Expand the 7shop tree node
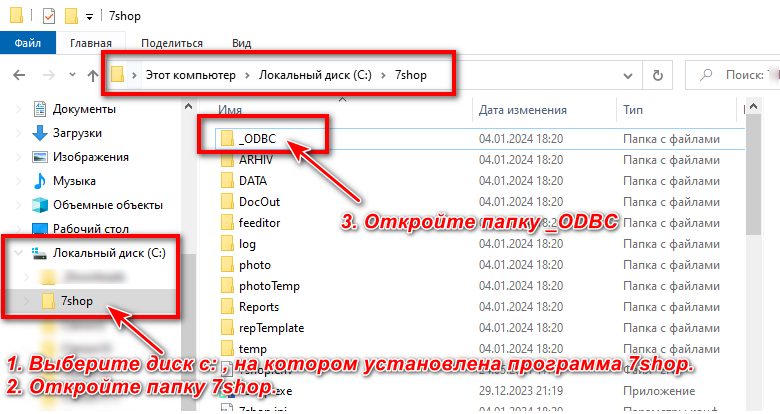Viewport: 780px width, 414px height. [x=27, y=301]
